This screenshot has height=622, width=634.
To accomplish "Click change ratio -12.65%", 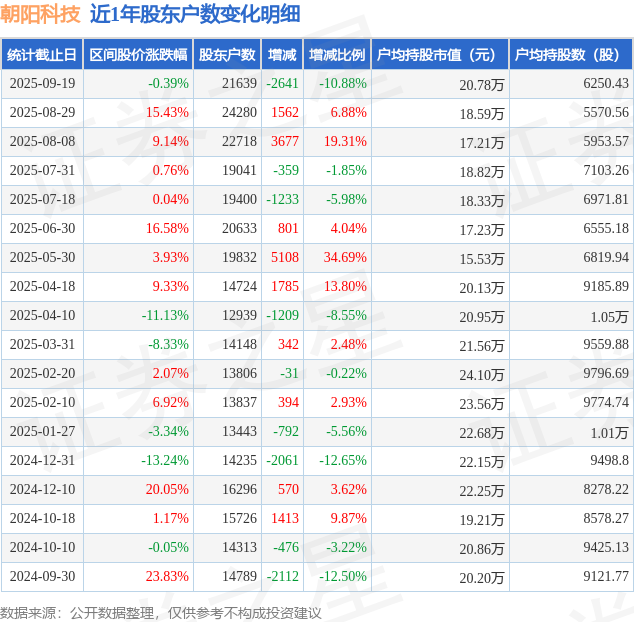I will [343, 460].
